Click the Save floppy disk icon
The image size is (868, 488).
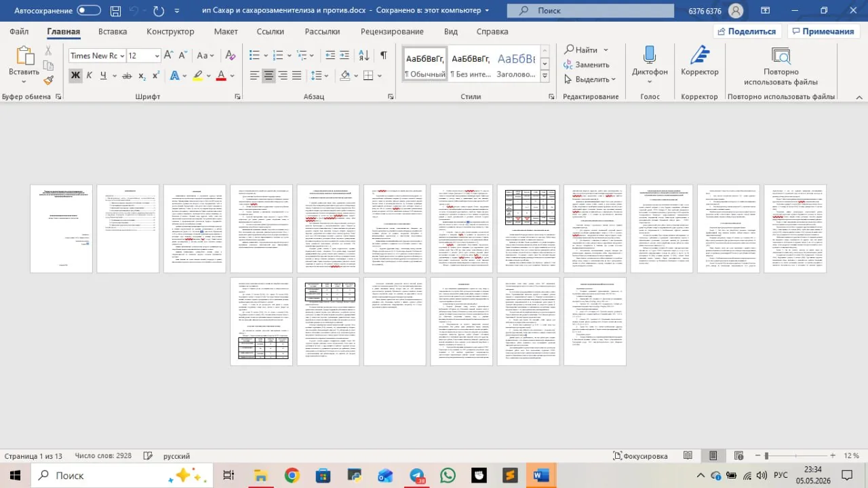[x=116, y=11]
